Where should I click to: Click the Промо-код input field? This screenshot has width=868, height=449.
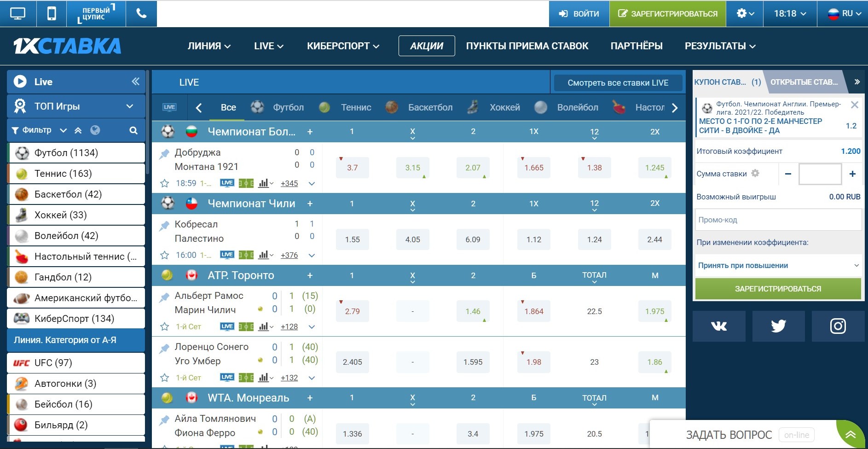click(778, 220)
